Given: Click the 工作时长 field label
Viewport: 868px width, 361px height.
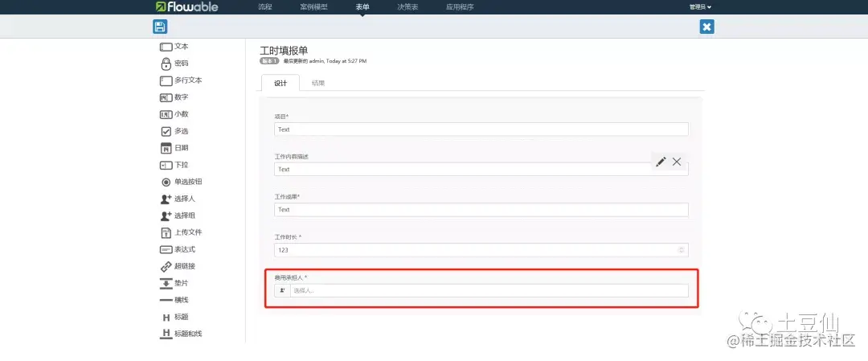Looking at the screenshot, I should point(288,237).
